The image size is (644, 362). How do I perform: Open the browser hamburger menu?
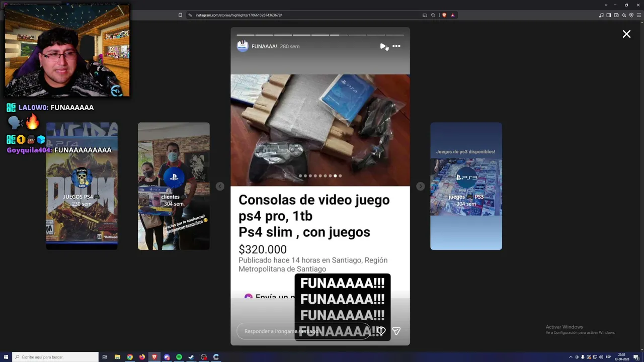click(639, 15)
